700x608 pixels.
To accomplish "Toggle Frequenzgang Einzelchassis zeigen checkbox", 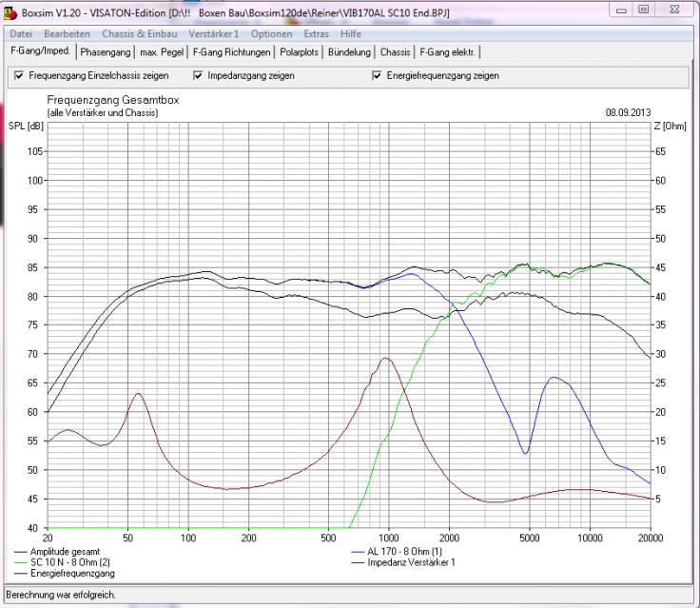I will (19, 75).
